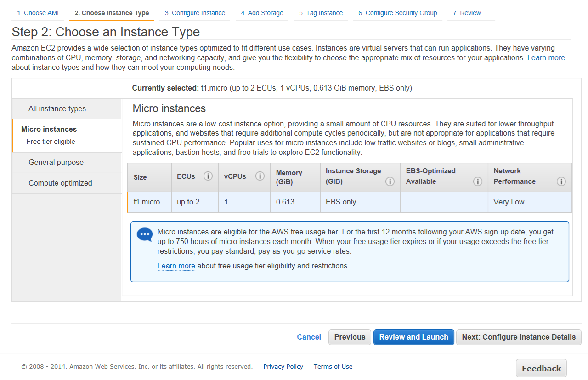Jump to the Add Storage step
588x380 pixels.
[x=262, y=13]
